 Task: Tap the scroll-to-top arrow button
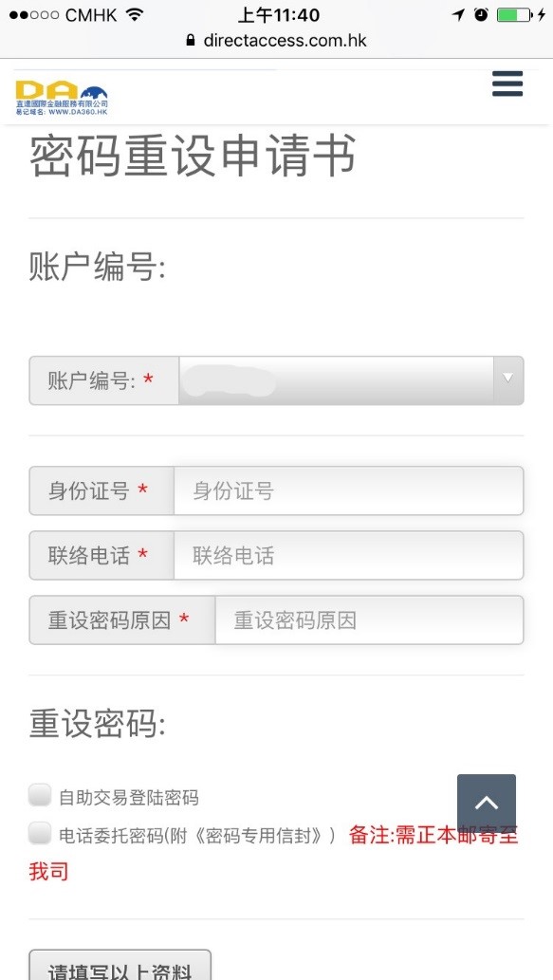[x=487, y=803]
